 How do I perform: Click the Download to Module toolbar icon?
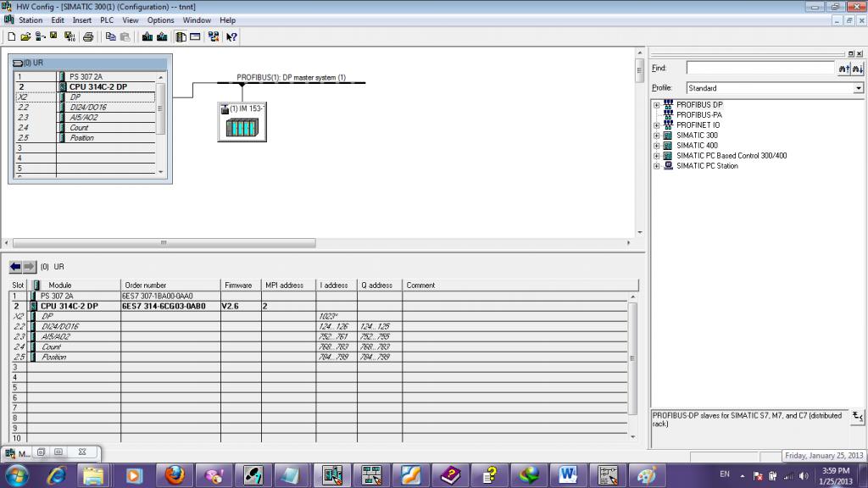[147, 36]
